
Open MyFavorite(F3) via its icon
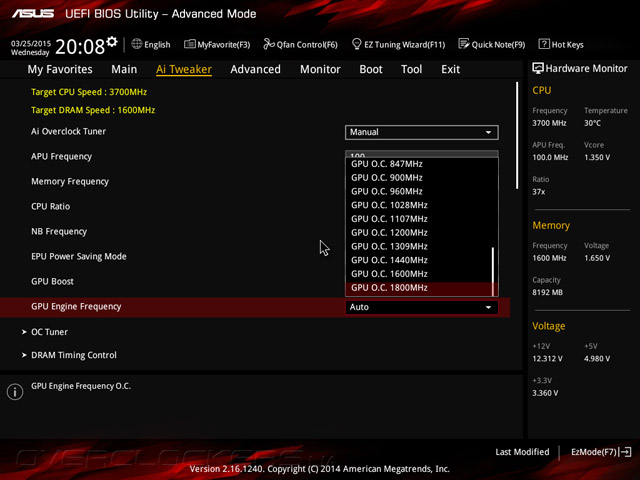coord(189,44)
